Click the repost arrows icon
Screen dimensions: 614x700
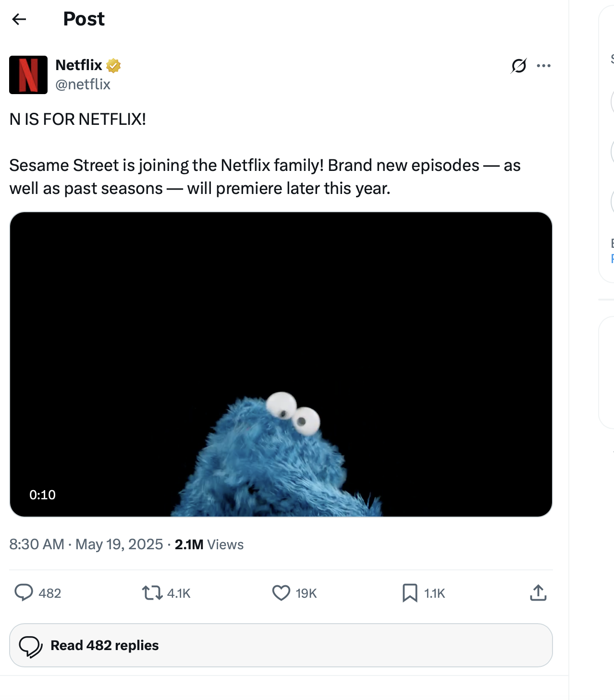[152, 593]
